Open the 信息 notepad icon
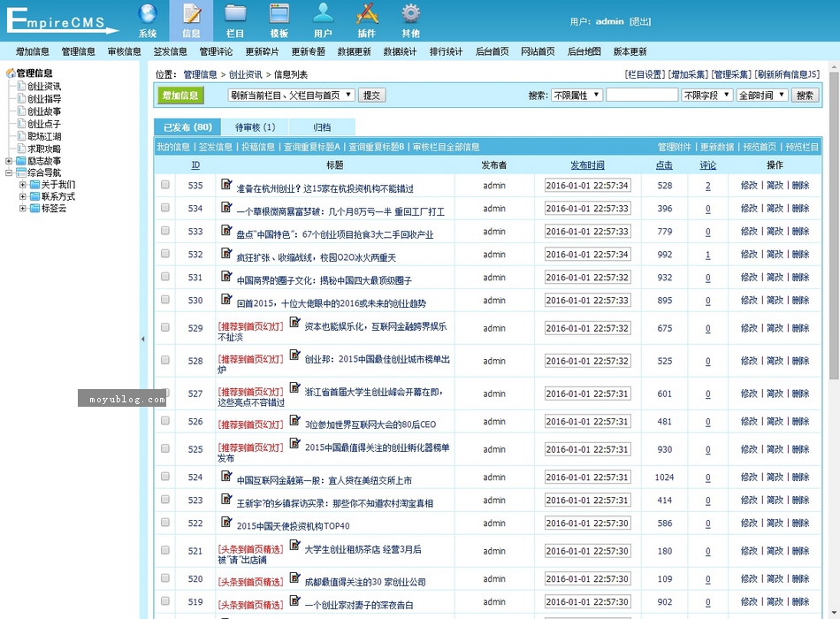 pos(191,14)
